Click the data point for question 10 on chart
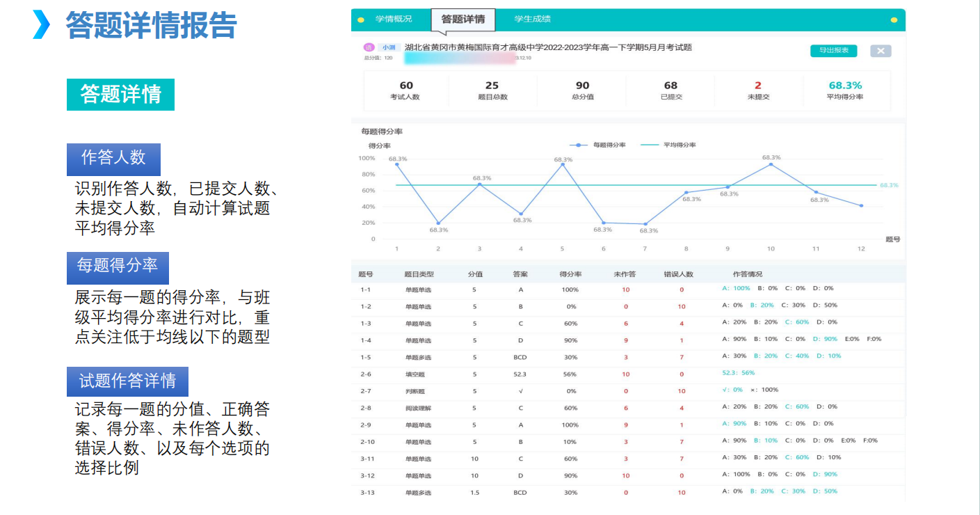 coord(771,164)
